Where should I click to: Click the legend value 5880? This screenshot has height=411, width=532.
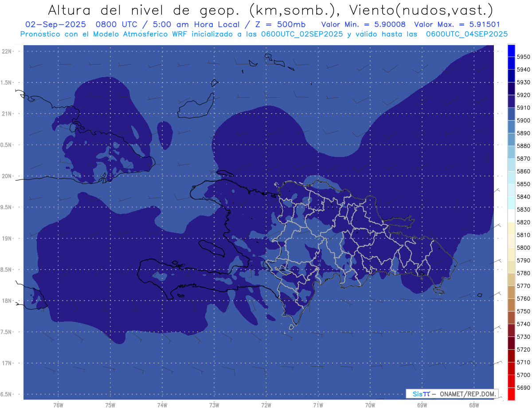[523, 146]
